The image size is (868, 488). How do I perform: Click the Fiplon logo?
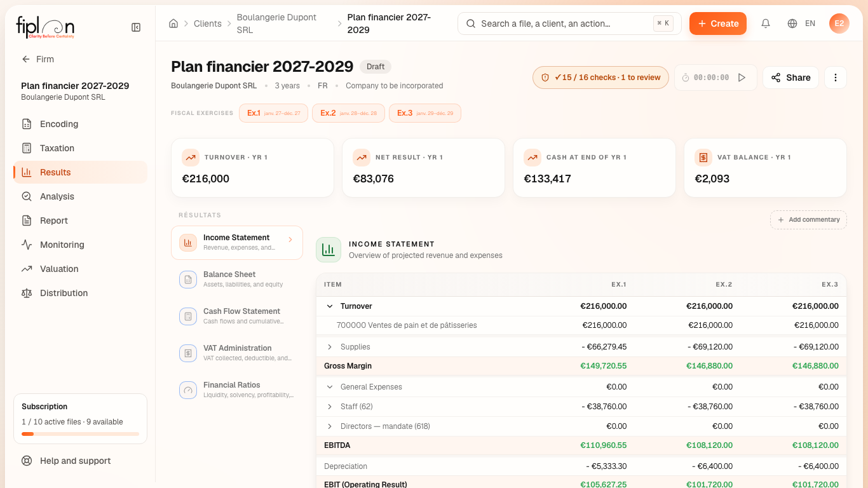coord(45,27)
